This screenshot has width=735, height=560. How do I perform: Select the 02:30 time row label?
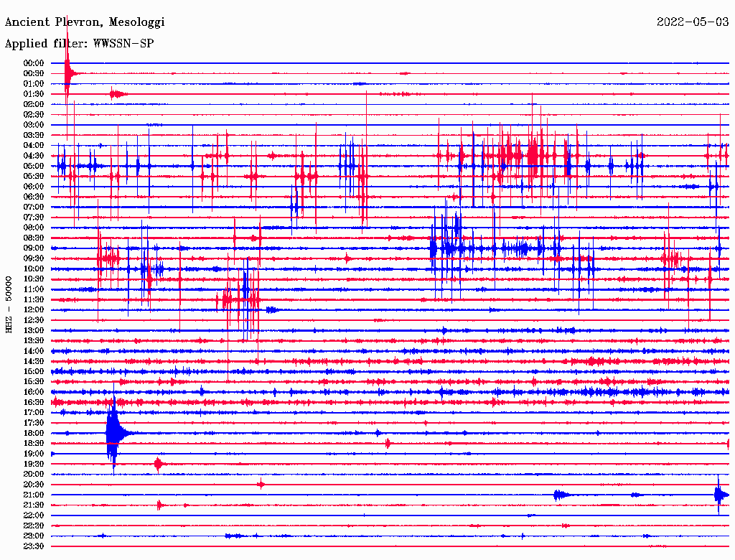coord(34,115)
